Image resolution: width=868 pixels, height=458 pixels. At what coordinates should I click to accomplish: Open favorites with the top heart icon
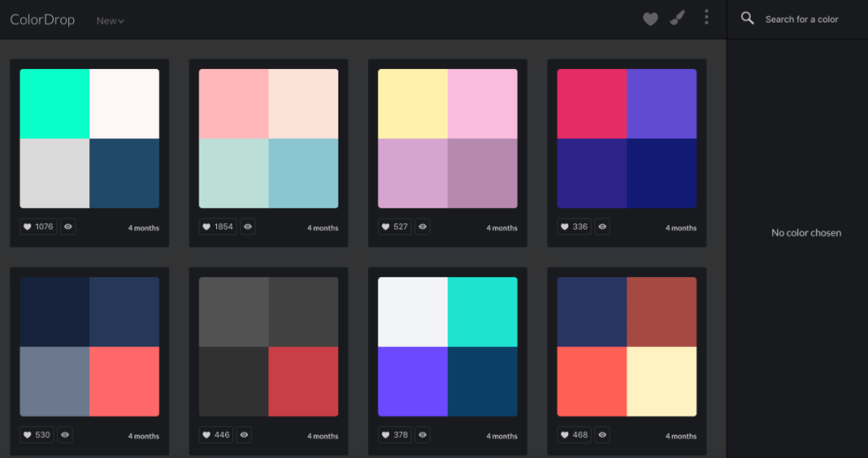(650, 19)
